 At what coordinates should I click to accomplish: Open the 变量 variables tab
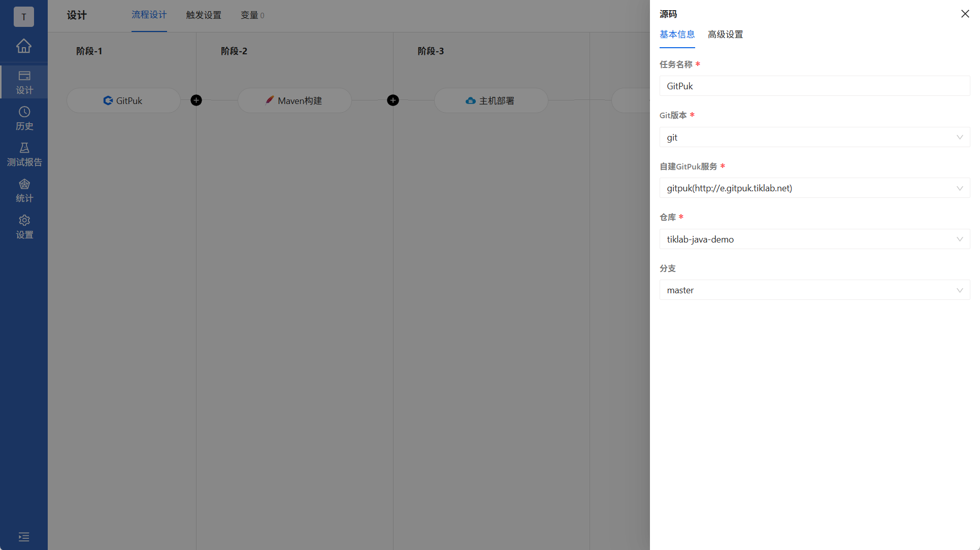[252, 15]
